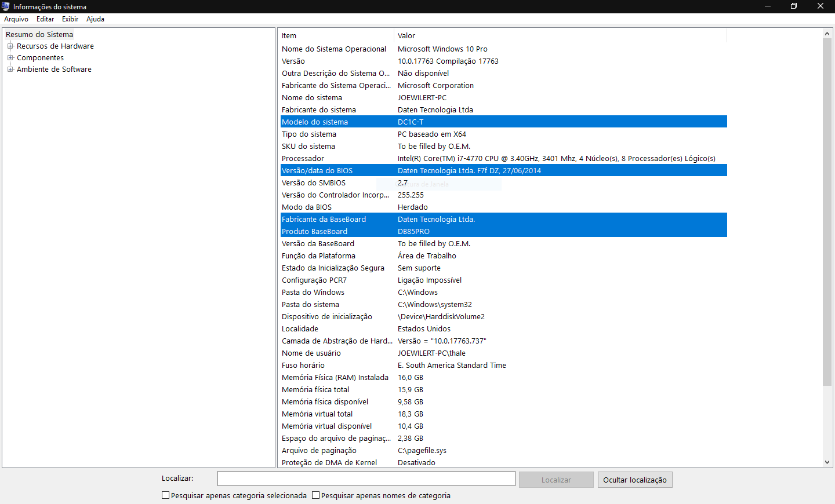
Task: Select Estado da Inicialização Segura row
Action: tap(503, 268)
